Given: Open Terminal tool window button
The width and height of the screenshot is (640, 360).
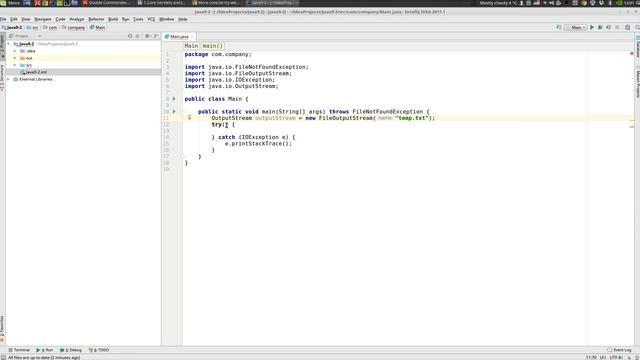Looking at the screenshot, I should pos(19,350).
